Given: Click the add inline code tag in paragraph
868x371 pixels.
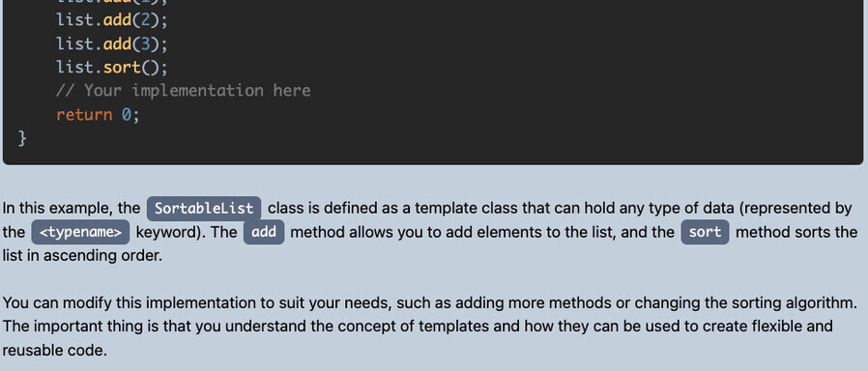Looking at the screenshot, I should tap(264, 232).
